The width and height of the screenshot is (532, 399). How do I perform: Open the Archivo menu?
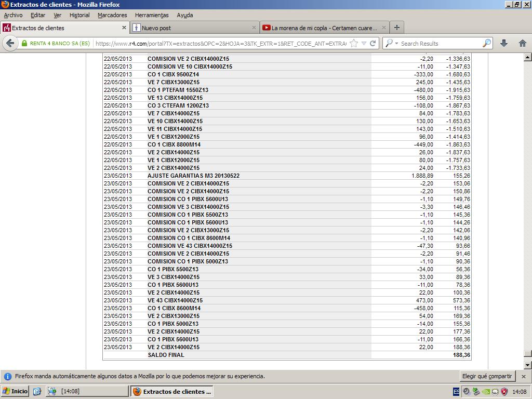point(13,15)
